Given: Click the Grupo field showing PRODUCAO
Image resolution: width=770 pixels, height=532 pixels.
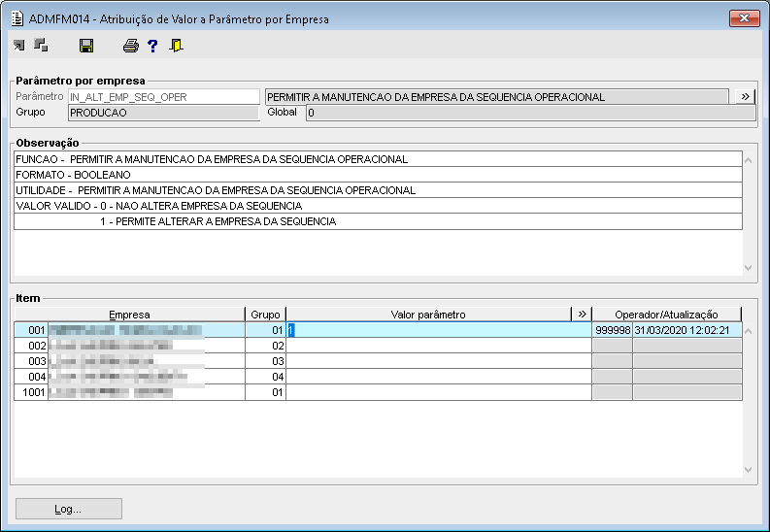Looking at the screenshot, I should click(164, 113).
